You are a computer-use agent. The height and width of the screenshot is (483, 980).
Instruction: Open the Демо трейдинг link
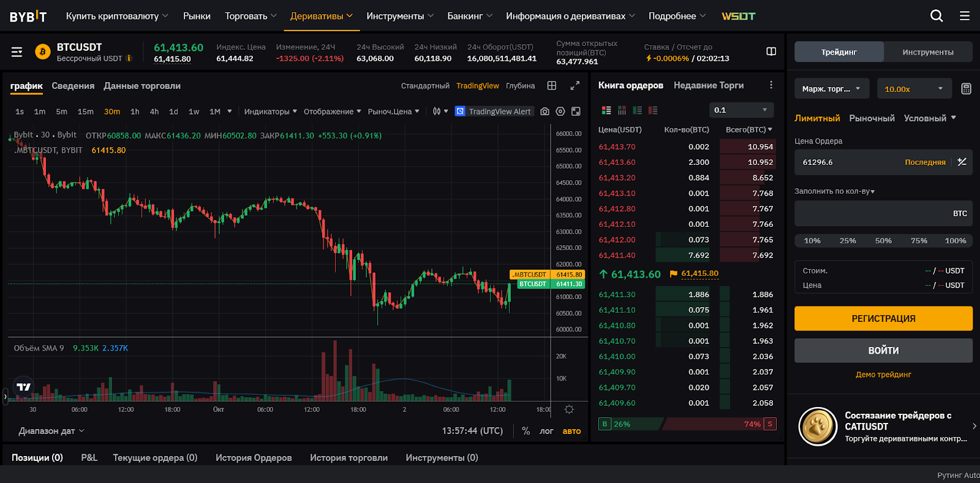883,375
